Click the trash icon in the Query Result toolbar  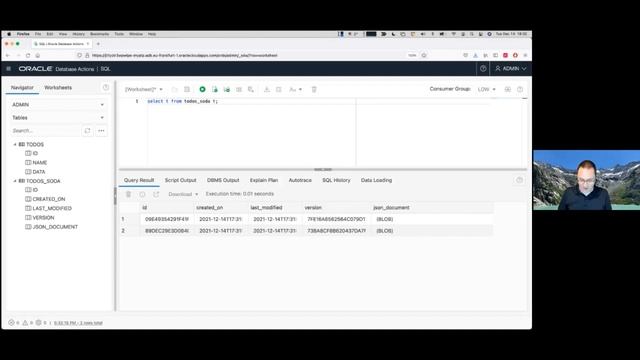pos(129,194)
